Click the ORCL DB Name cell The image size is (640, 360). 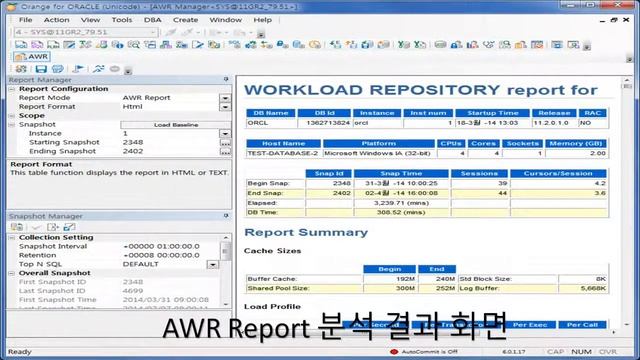[271, 123]
